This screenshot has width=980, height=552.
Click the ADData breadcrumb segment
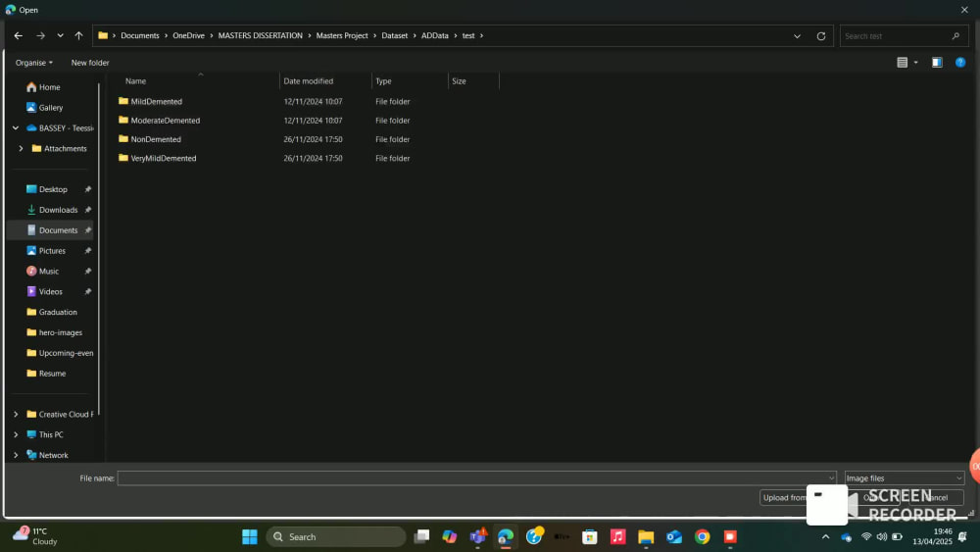434,35
